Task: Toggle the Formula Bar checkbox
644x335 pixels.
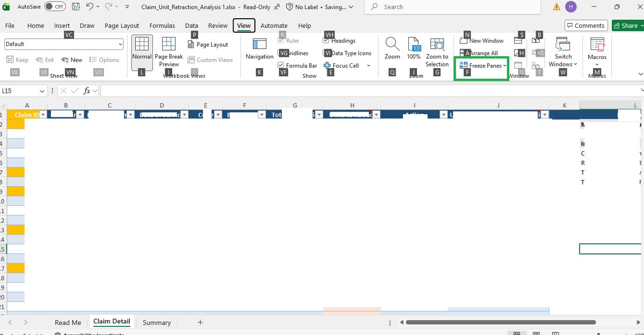Action: pyautogui.click(x=281, y=65)
